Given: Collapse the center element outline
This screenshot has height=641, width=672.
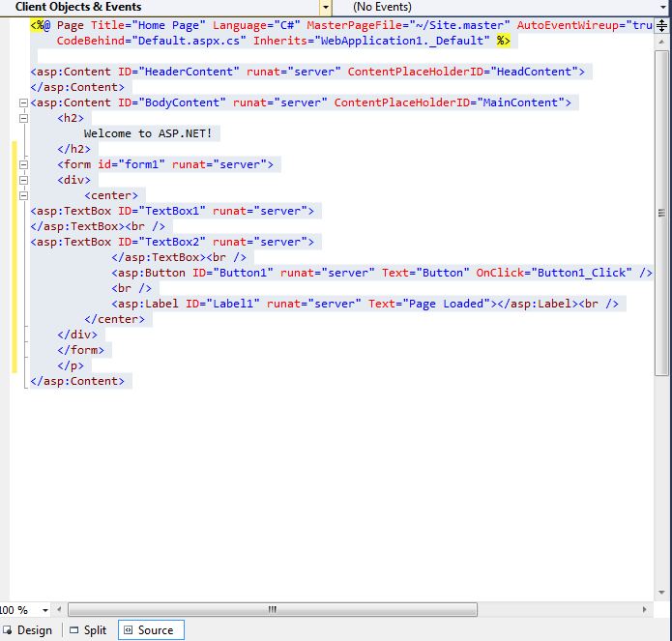Looking at the screenshot, I should (23, 196).
